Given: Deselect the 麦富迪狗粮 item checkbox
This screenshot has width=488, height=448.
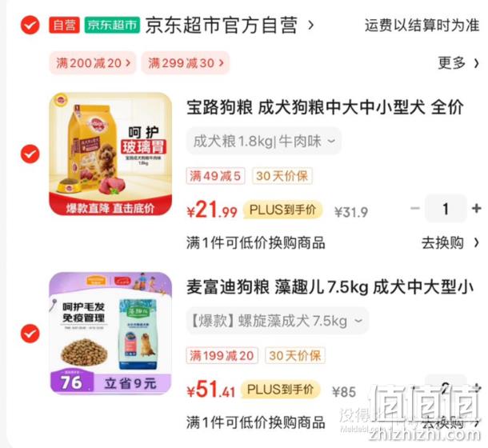Looking at the screenshot, I should [30, 334].
